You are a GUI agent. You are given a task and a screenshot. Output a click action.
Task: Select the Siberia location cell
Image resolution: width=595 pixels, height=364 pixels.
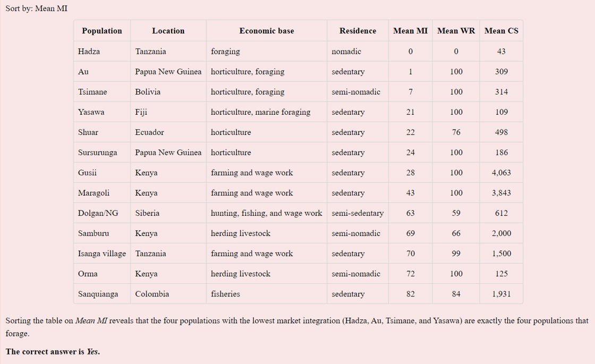pyautogui.click(x=147, y=213)
